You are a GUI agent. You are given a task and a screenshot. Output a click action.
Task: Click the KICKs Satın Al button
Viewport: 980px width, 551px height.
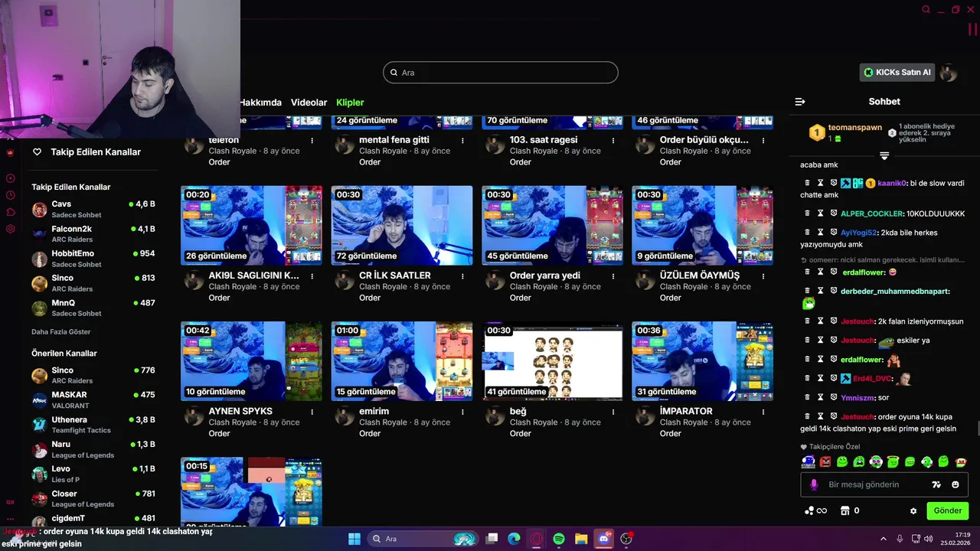tap(897, 73)
